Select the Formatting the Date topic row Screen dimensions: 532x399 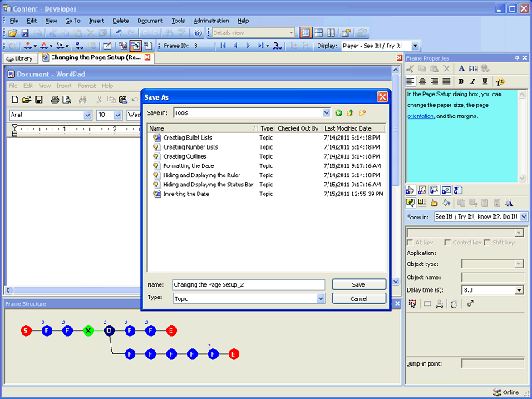click(267, 166)
